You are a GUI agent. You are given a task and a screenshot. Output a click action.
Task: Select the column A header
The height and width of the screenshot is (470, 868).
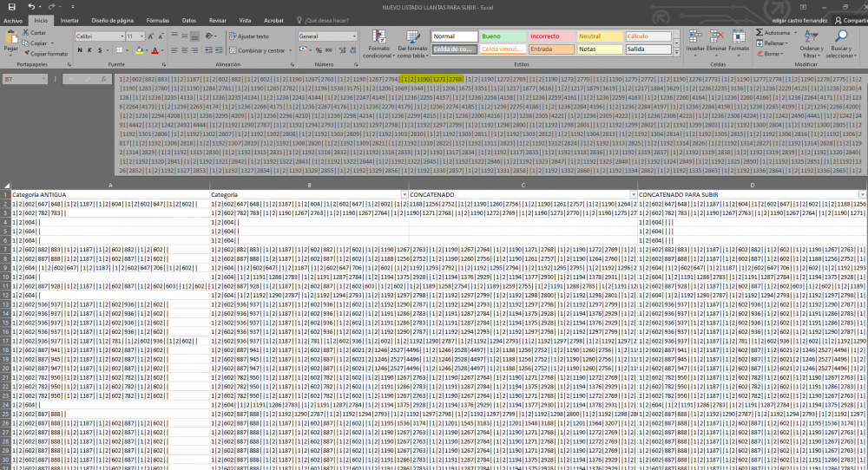110,186
